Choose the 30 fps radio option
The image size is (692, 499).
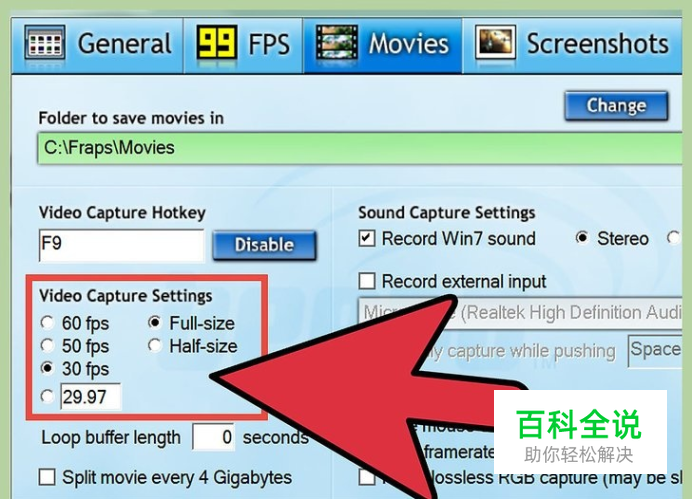point(47,368)
